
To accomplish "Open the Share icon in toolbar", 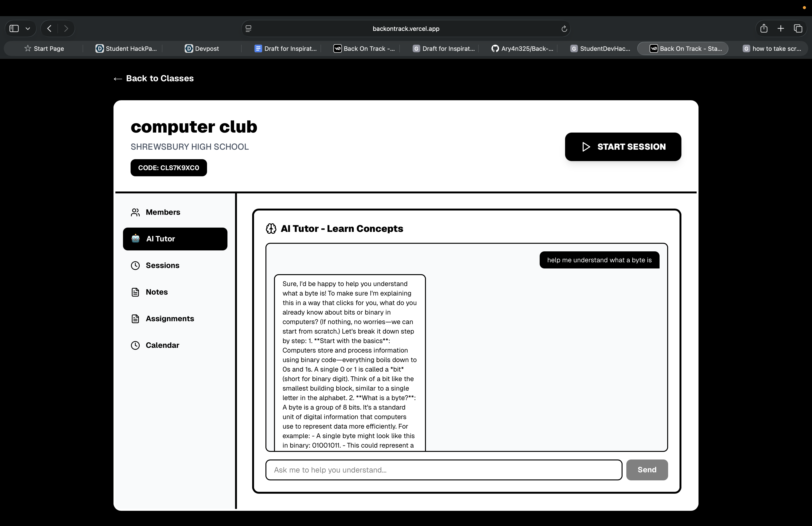I will (x=764, y=28).
